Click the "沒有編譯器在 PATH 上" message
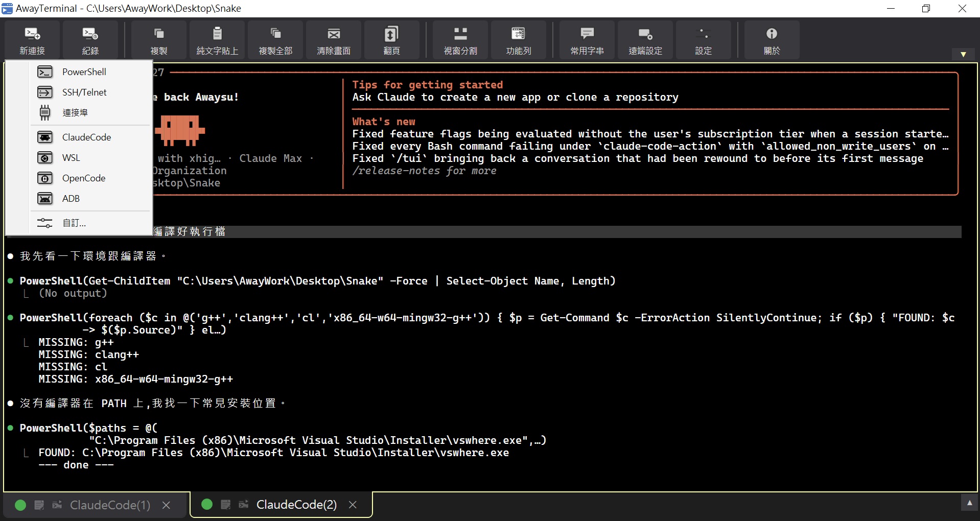Viewport: 980px width, 521px height. [x=153, y=404]
